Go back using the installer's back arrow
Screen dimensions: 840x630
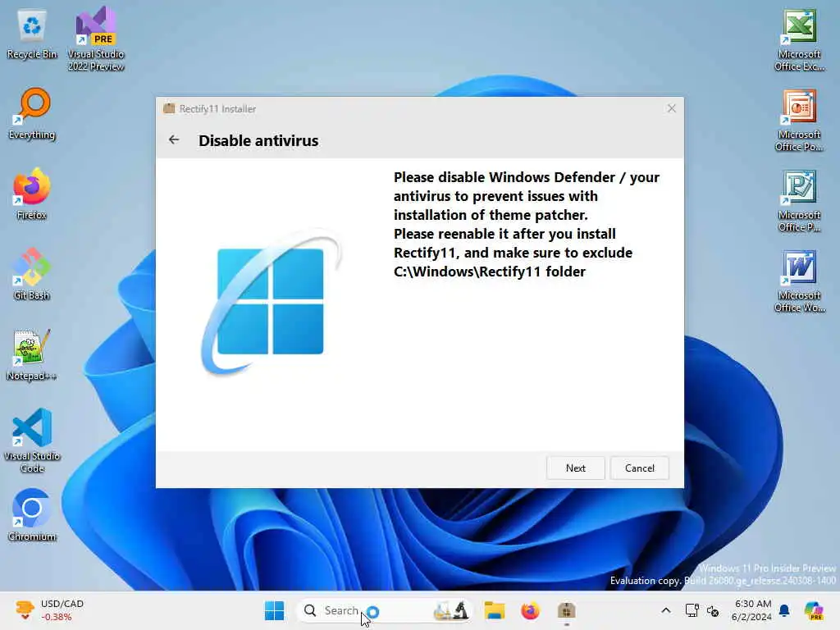click(x=174, y=139)
